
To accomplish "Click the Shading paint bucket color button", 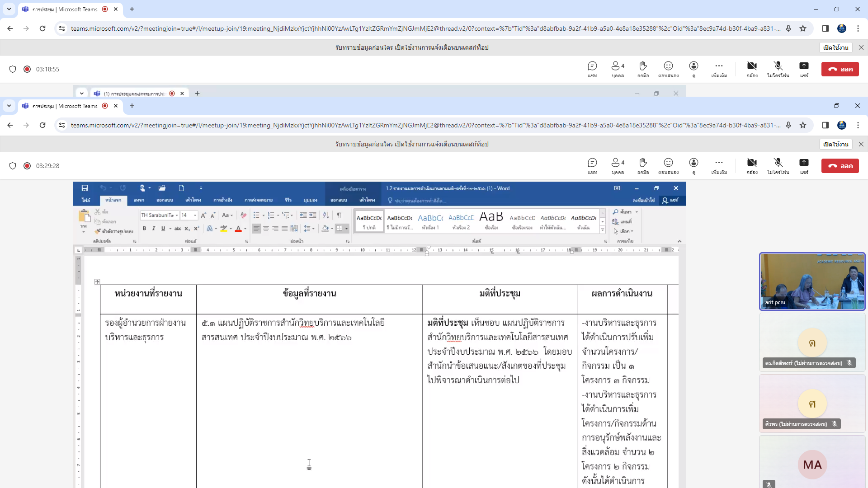I will point(325,229).
